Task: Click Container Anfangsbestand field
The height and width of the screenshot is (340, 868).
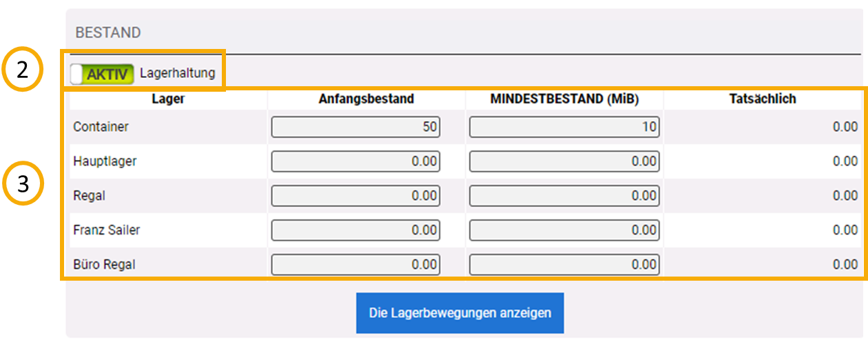Action: (x=355, y=127)
